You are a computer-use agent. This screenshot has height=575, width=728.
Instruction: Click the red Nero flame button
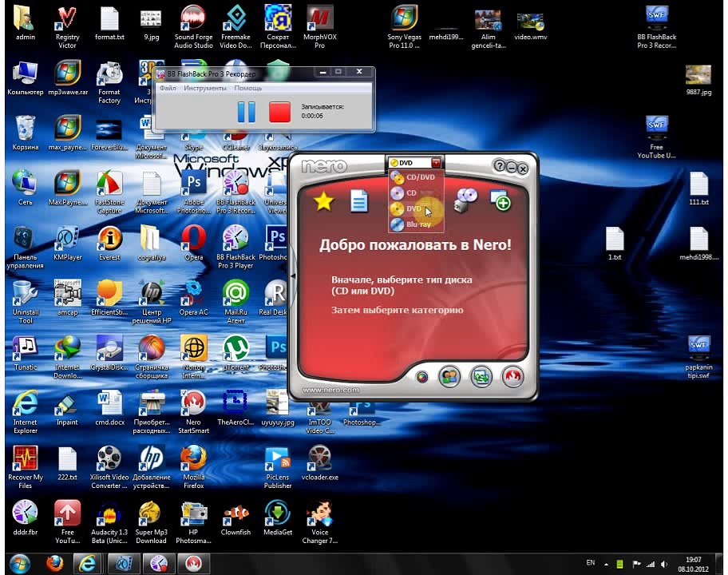pos(512,377)
